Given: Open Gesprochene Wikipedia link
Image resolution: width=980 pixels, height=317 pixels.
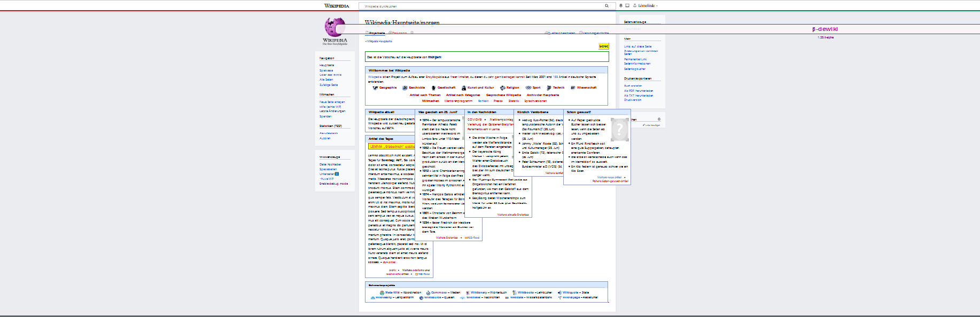Looking at the screenshot, I should click(503, 95).
